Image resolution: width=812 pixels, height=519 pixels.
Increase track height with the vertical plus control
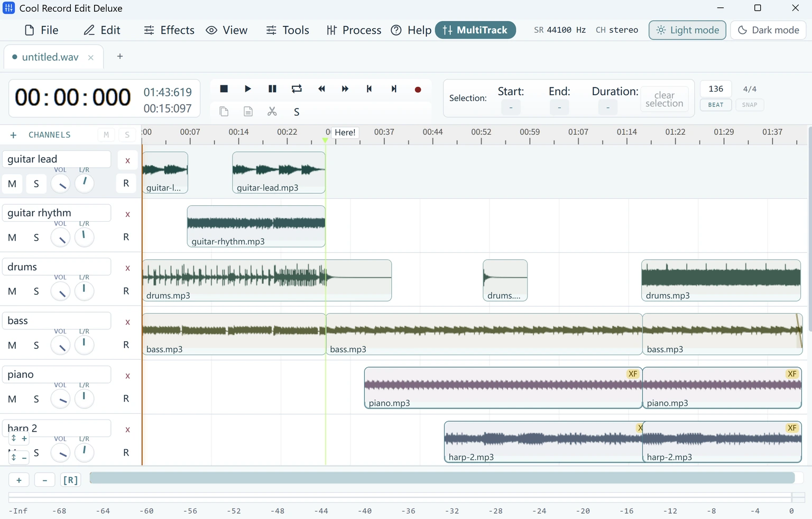[x=19, y=438]
